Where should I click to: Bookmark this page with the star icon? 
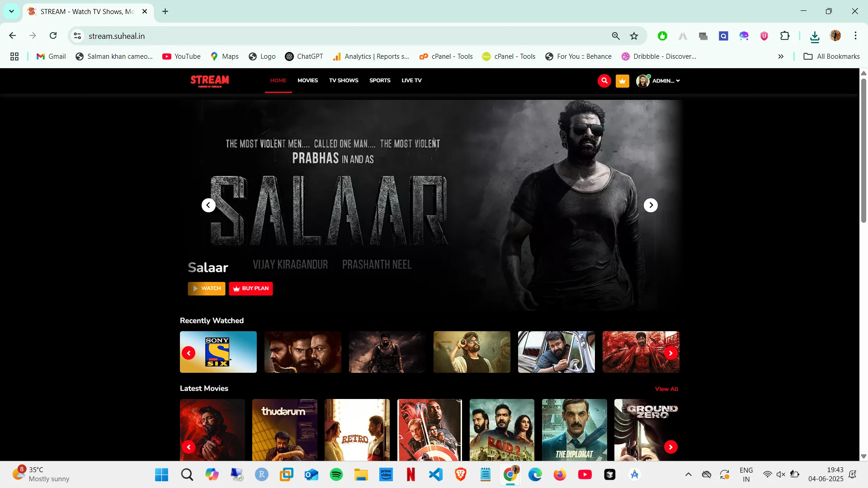[634, 36]
